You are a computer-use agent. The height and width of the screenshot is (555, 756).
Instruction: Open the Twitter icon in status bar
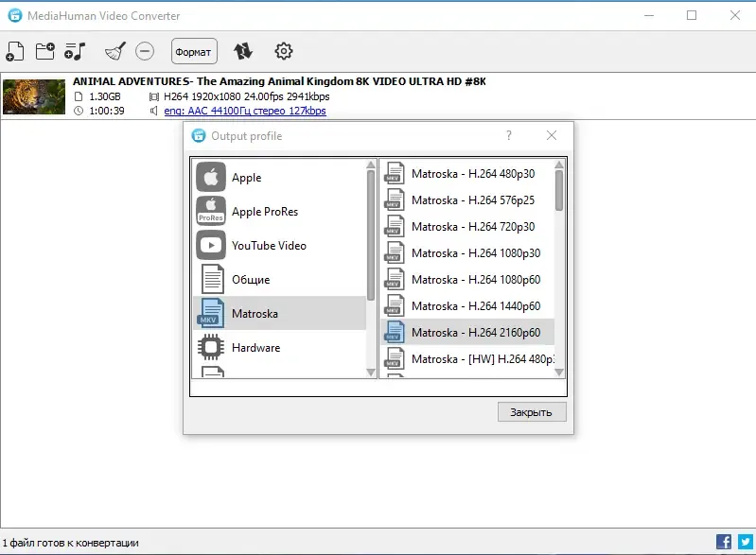click(x=746, y=542)
